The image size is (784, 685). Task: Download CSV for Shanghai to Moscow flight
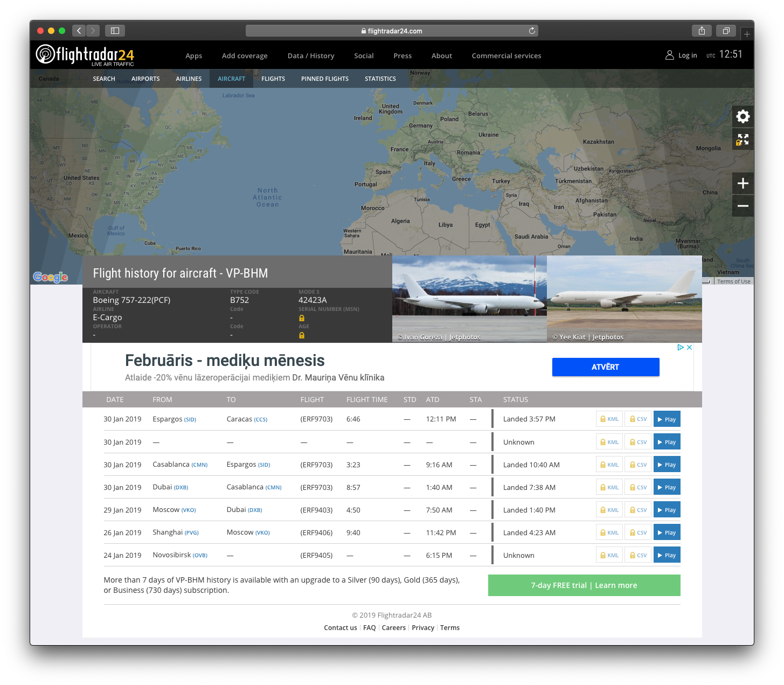638,532
